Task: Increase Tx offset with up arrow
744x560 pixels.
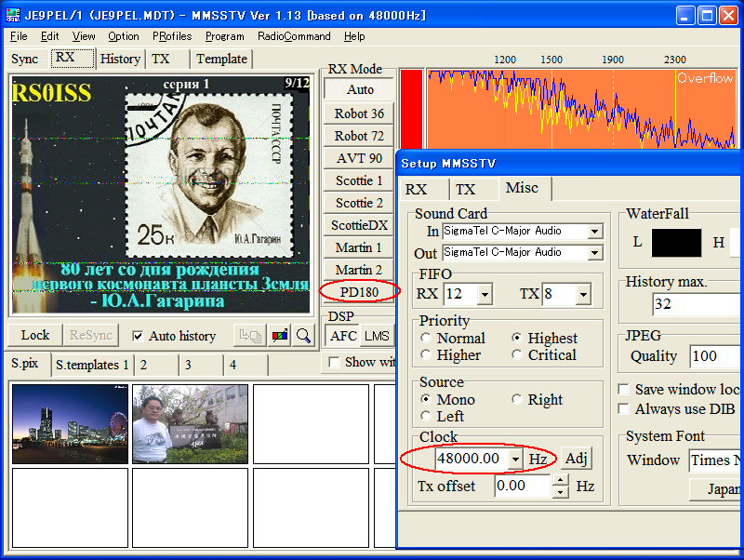Action: point(561,480)
